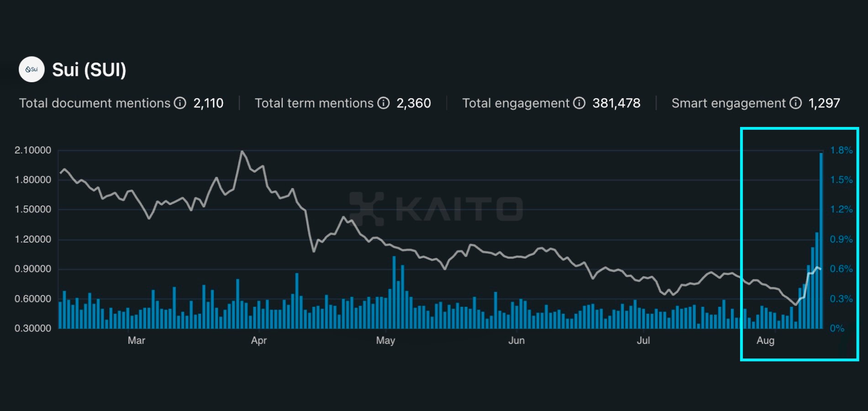Screen dimensions: 868x411
Task: Click the 0.30000 price axis label
Action: tap(33, 328)
